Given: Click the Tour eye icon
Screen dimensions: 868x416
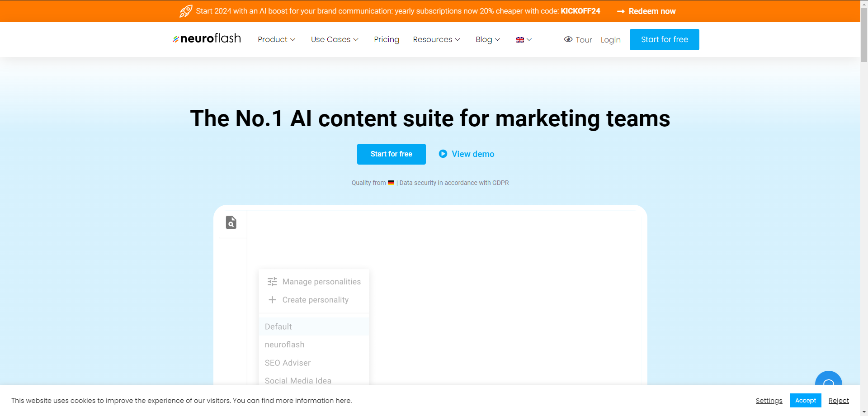Looking at the screenshot, I should [568, 39].
